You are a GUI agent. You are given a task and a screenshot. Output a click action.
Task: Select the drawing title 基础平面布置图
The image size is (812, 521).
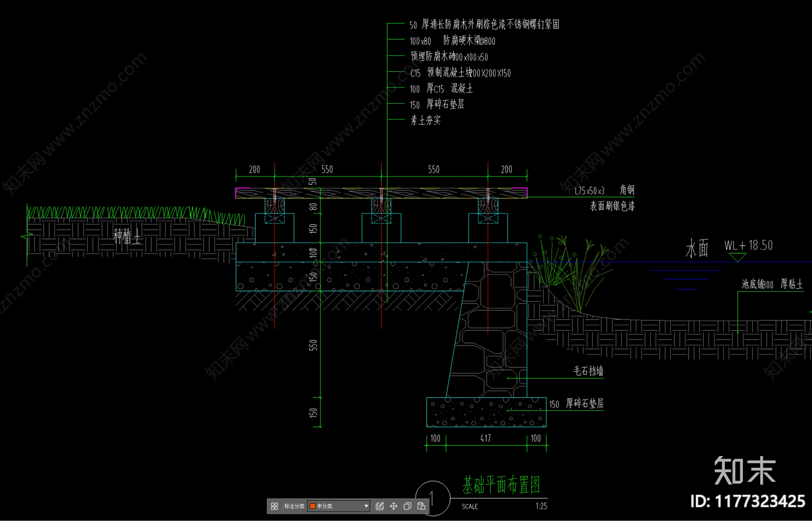tap(501, 485)
